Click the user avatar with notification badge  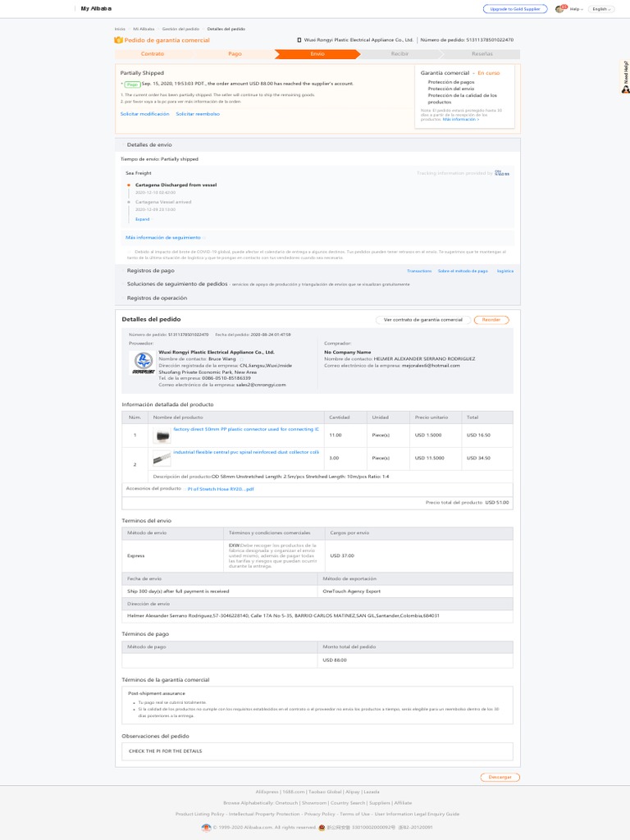coord(559,9)
